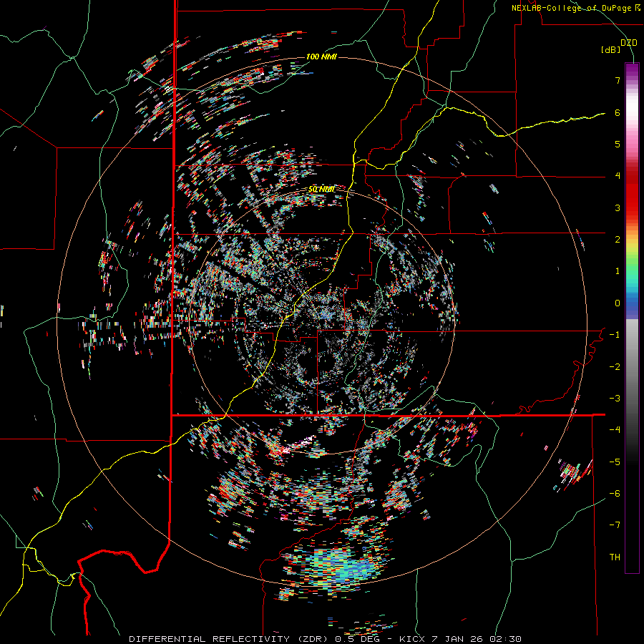Image resolution: width=644 pixels, height=644 pixels.
Task: Click the NEXLAB-College of DuPage credit text
Action: coord(572,8)
